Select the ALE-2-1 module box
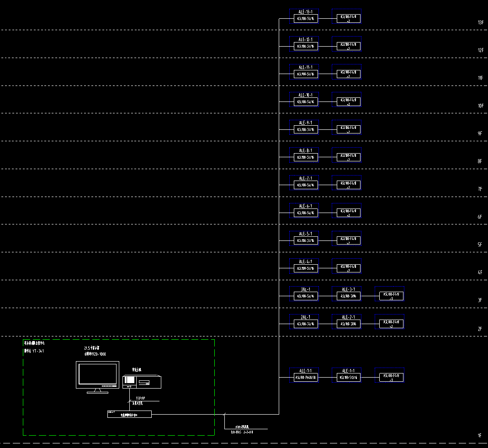This screenshot has width=488, height=448. [x=348, y=324]
